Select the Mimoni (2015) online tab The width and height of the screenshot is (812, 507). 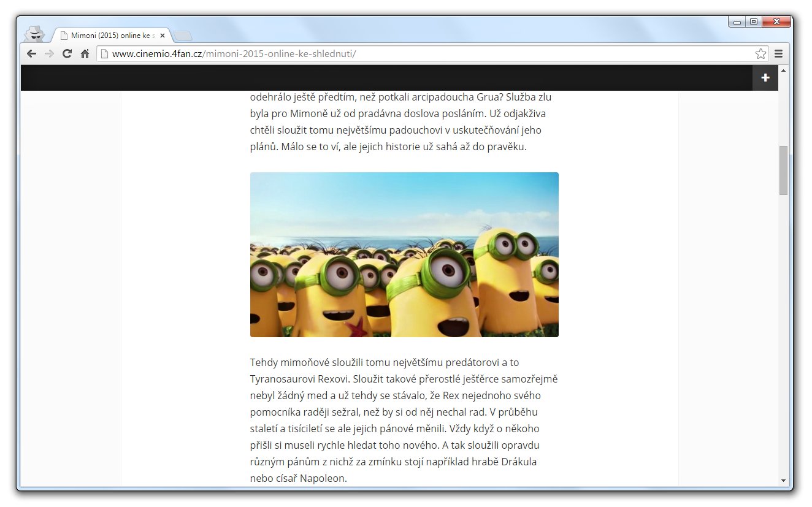click(112, 36)
